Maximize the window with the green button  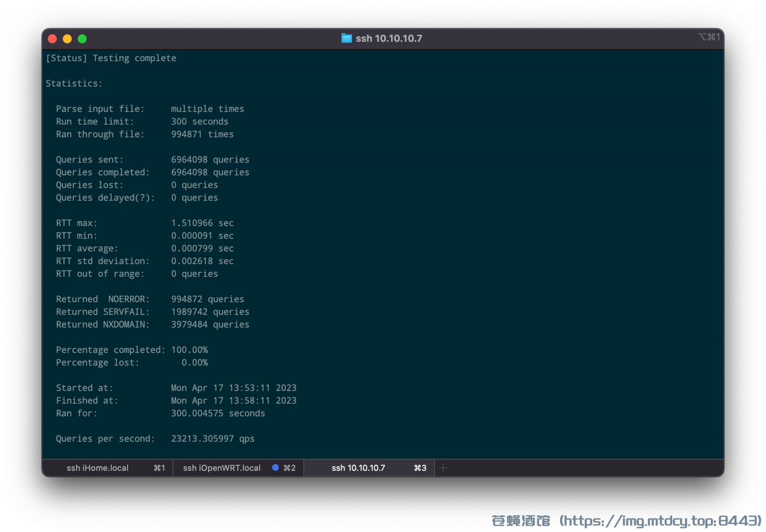tap(82, 39)
